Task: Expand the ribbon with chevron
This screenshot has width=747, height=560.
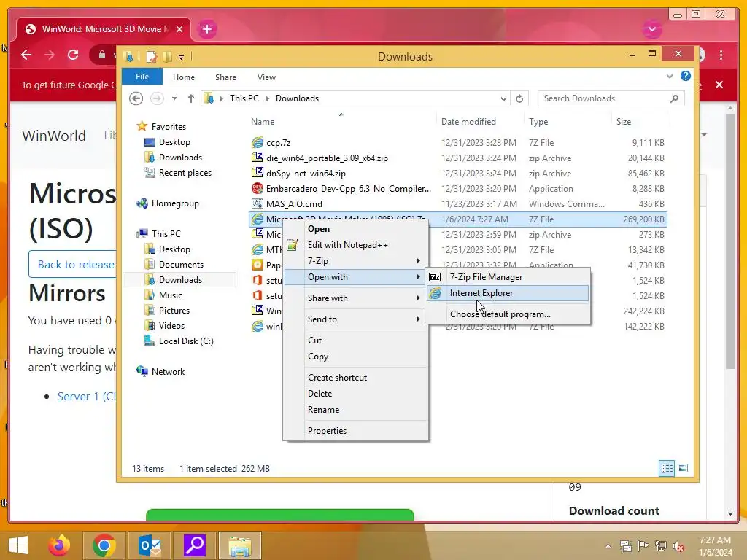Action: coord(670,76)
